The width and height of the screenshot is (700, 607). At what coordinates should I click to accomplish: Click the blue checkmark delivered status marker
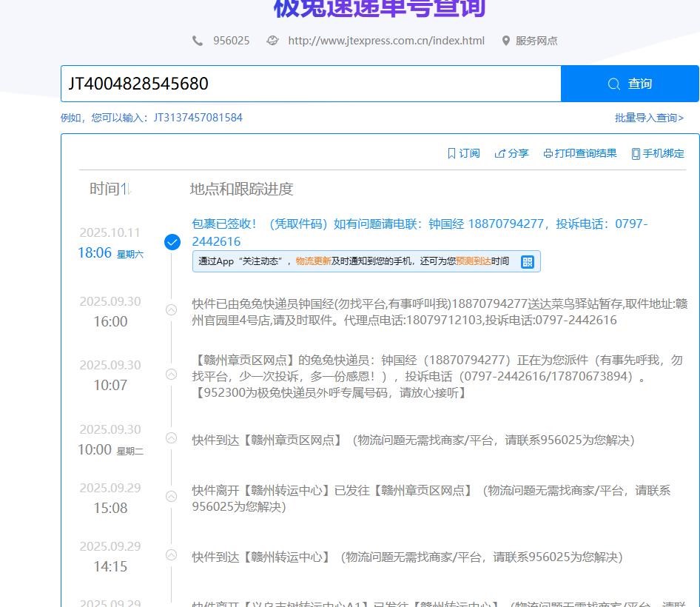pos(172,242)
